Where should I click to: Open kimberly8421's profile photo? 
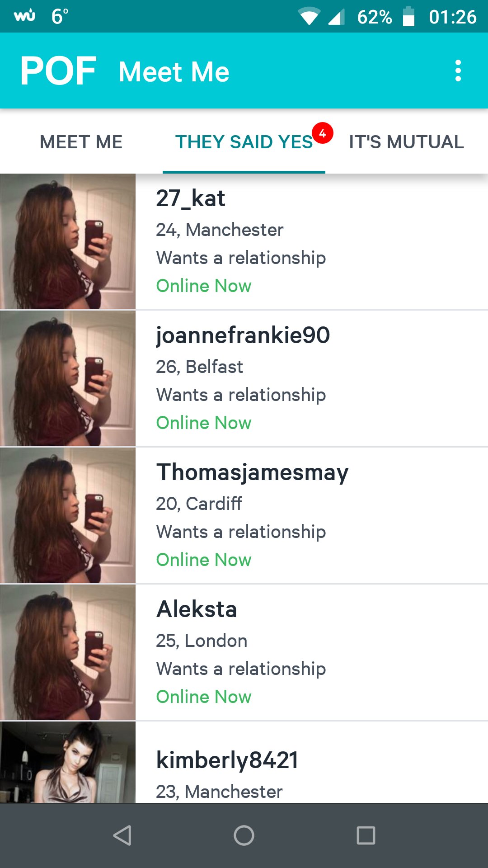click(x=68, y=762)
